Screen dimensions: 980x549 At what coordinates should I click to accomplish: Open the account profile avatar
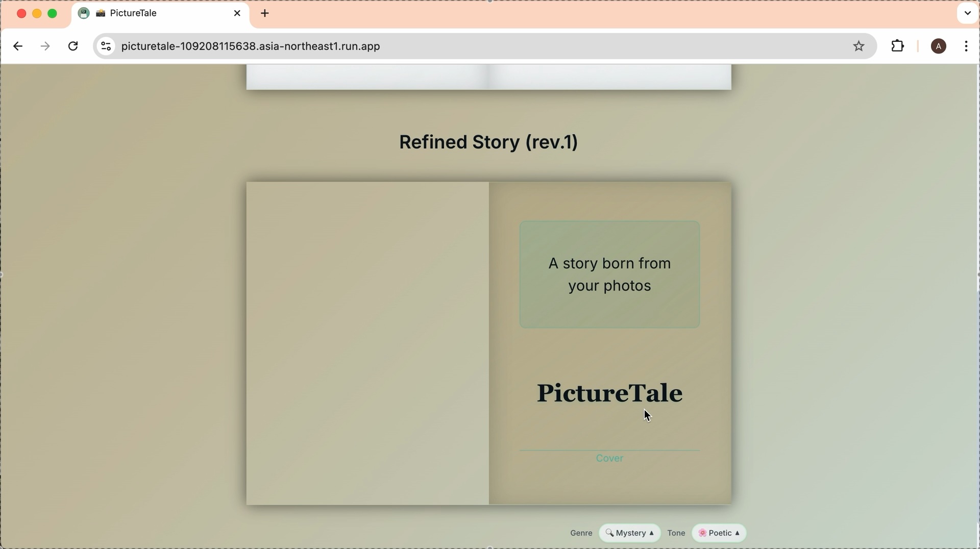938,46
